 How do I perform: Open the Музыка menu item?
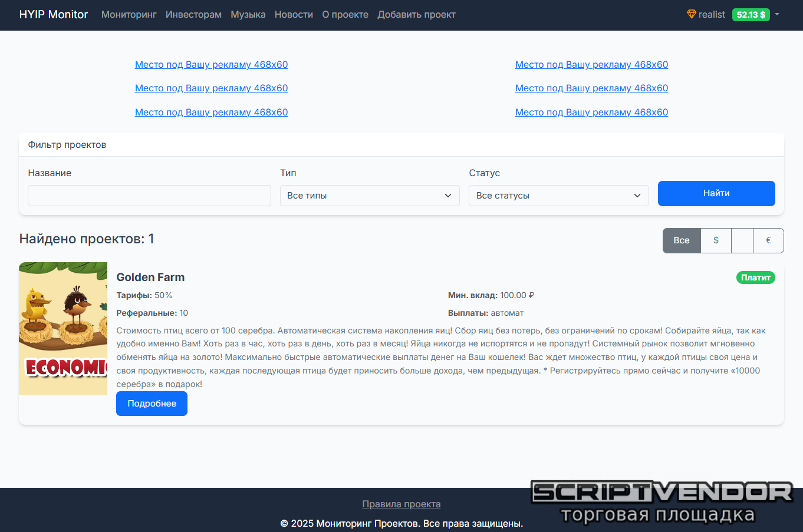[248, 15]
